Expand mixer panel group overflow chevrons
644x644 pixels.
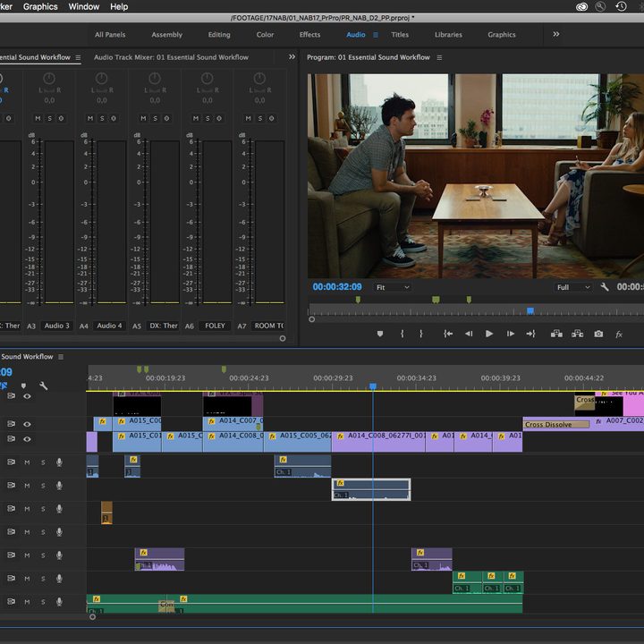pyautogui.click(x=292, y=56)
